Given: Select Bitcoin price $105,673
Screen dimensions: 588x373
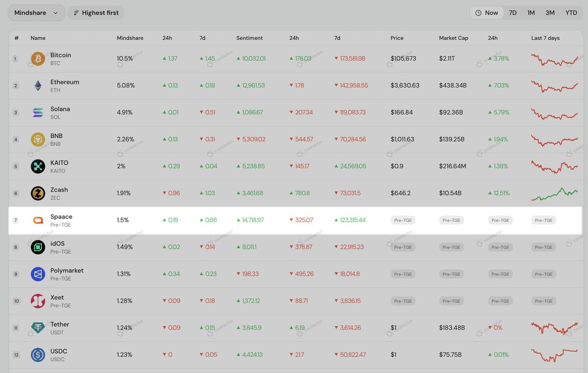Looking at the screenshot, I should click(x=403, y=59).
